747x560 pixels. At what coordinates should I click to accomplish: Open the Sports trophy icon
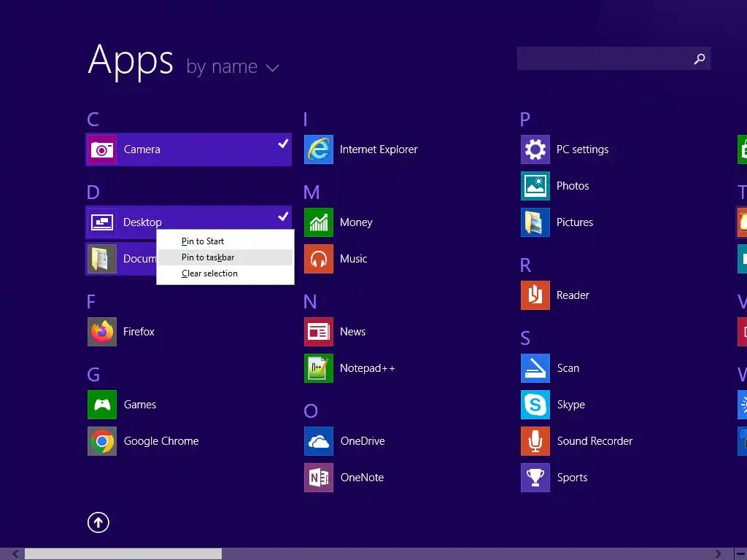click(535, 478)
